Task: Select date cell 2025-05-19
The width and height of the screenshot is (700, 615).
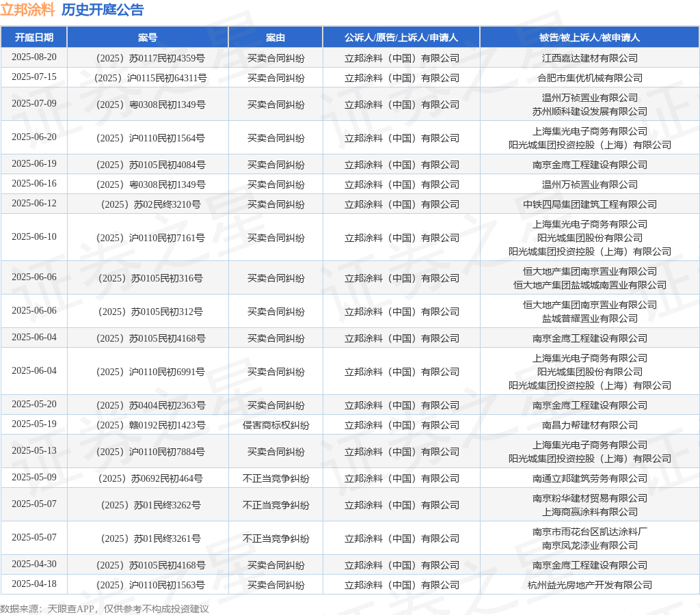Action: (x=34, y=424)
